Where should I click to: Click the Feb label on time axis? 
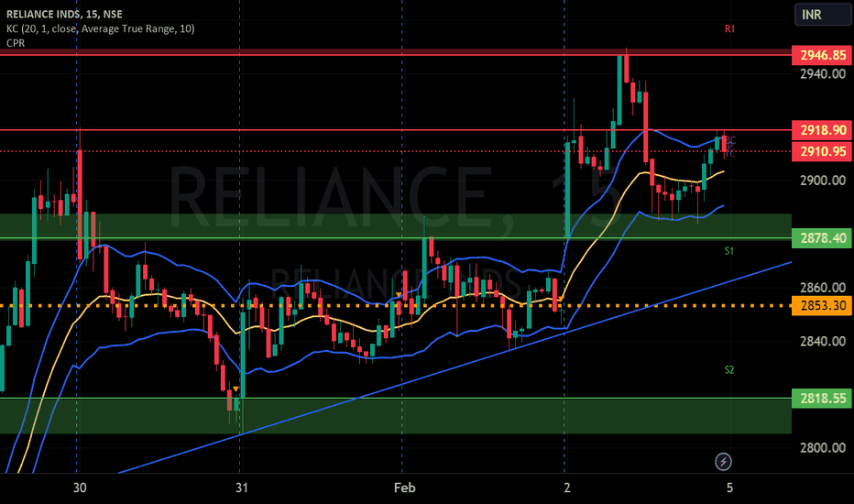pos(405,488)
